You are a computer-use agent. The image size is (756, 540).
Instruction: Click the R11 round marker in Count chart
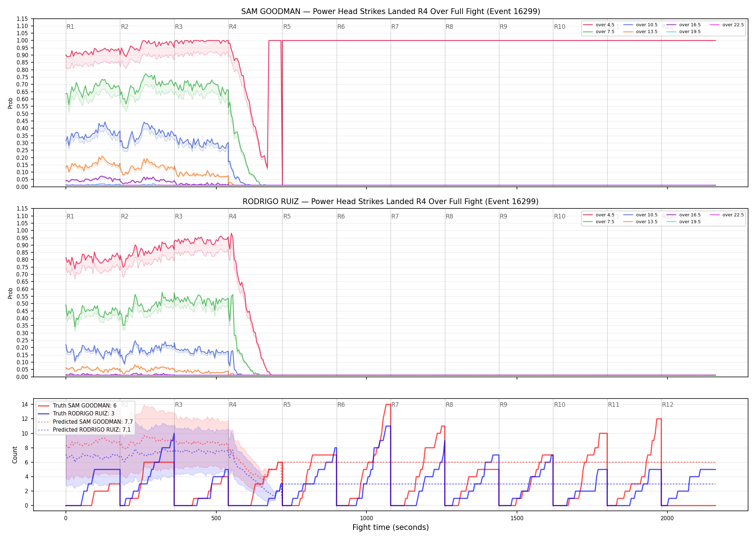614,405
